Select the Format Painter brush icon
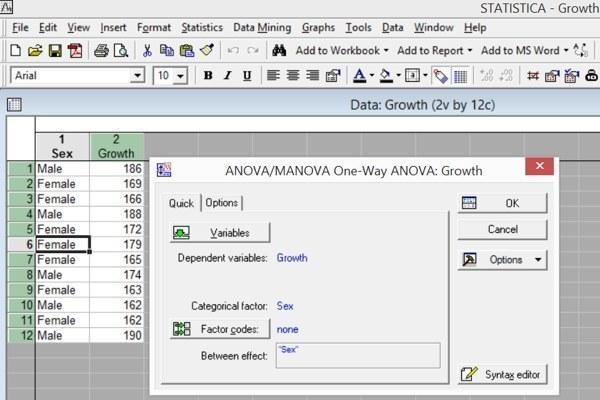This screenshot has width=600, height=400. pyautogui.click(x=207, y=50)
